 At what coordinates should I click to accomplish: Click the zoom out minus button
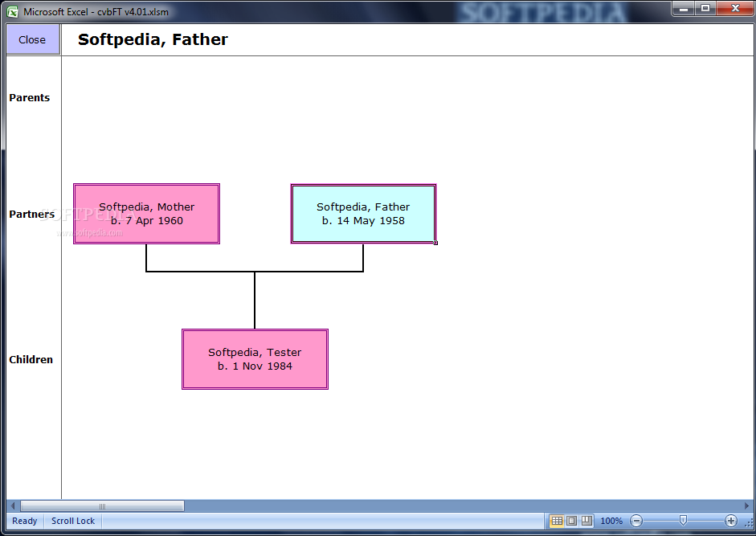point(636,521)
